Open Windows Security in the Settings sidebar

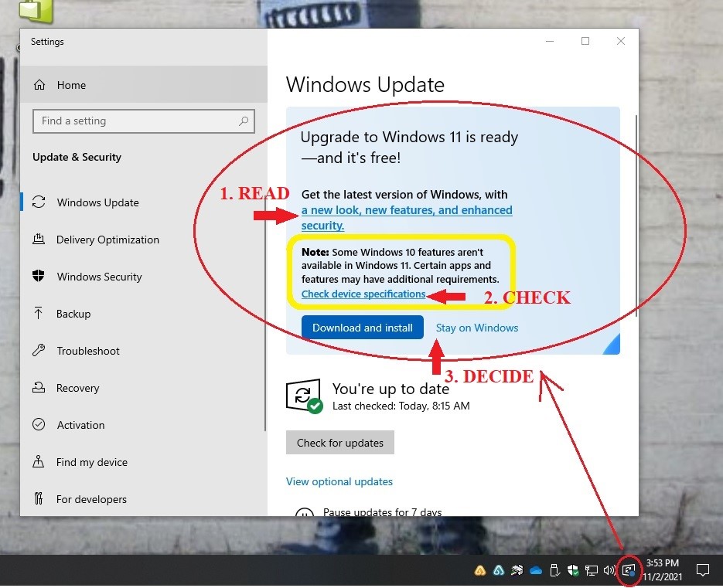click(x=99, y=277)
